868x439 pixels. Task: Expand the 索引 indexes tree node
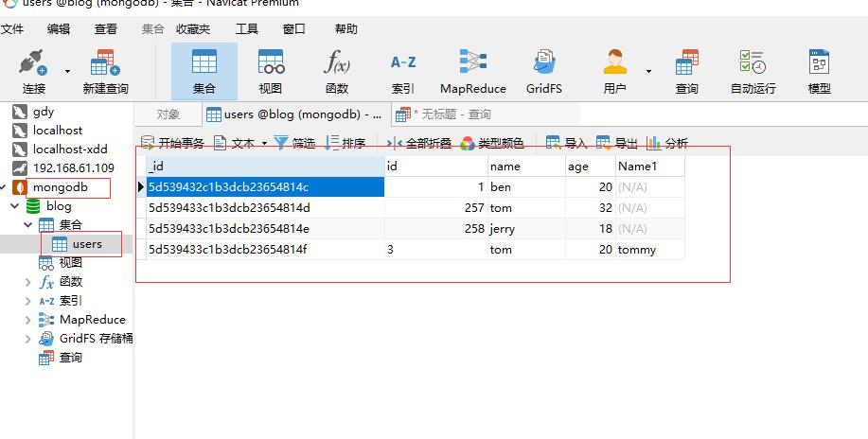tap(28, 301)
